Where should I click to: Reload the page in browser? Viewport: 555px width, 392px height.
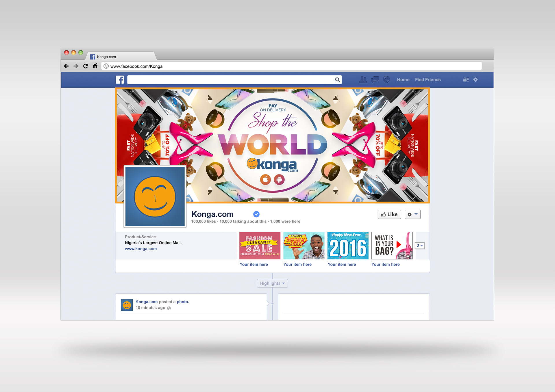pos(86,66)
